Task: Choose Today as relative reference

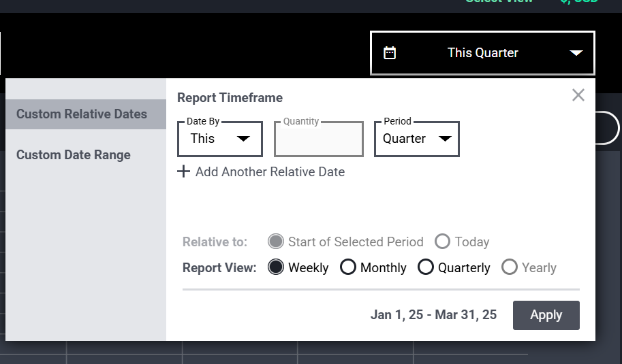Action: point(442,242)
